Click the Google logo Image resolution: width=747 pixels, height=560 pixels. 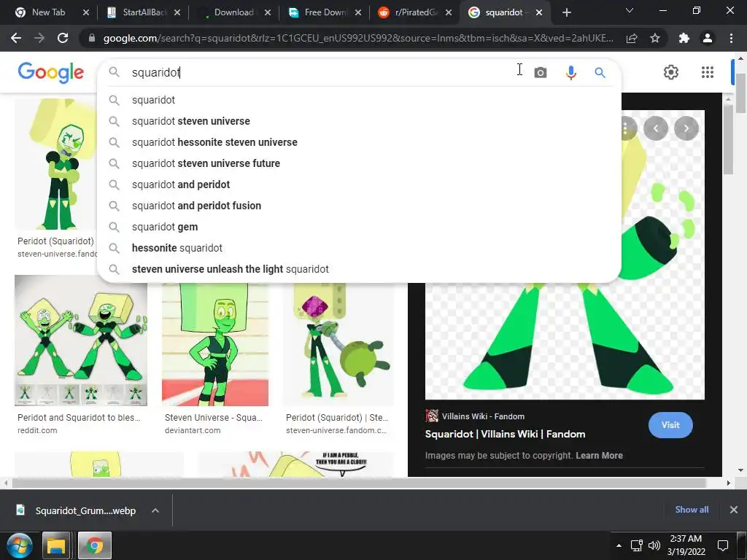click(50, 72)
